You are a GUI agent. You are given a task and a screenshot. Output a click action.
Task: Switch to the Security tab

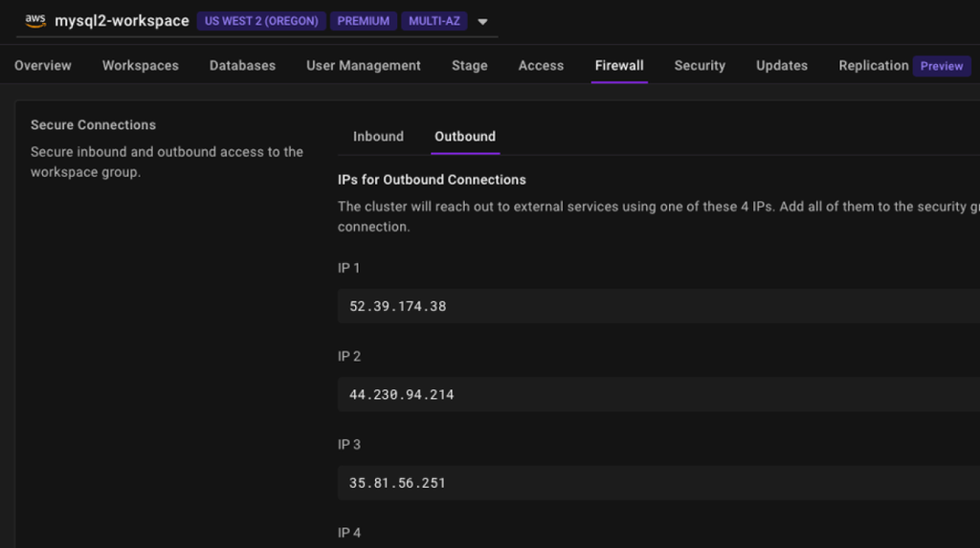click(700, 66)
